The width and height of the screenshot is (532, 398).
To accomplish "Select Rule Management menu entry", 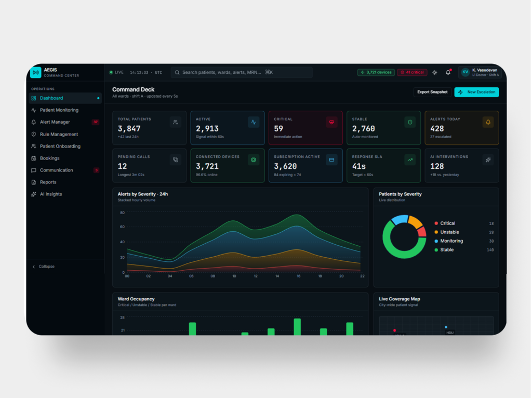I will (65, 134).
